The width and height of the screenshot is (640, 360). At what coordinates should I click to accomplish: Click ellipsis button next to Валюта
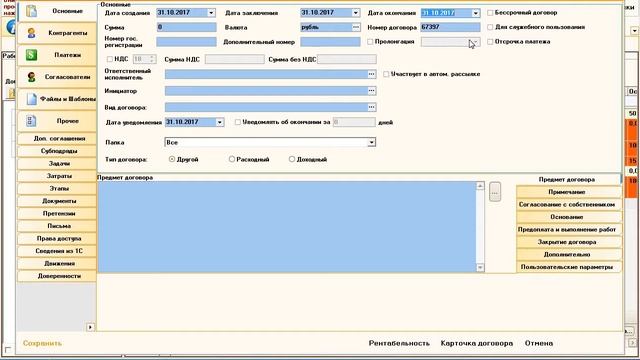coord(356,27)
